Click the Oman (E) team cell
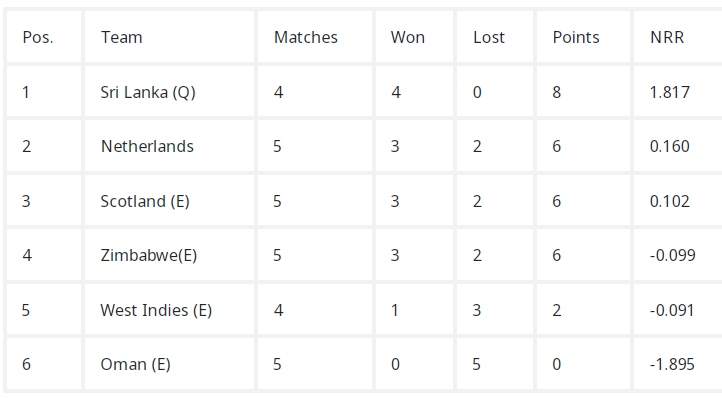Viewport: 722px width, 398px height. (x=169, y=364)
